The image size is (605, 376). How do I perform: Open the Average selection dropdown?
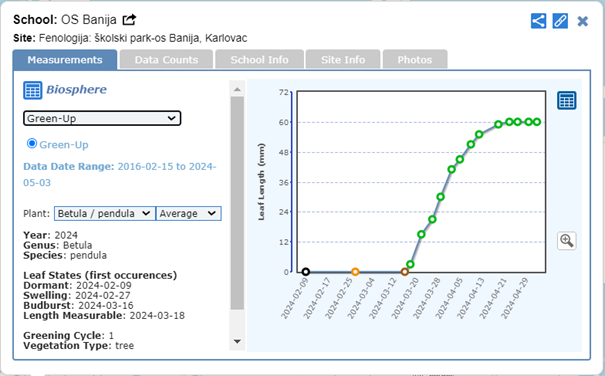[x=188, y=213]
